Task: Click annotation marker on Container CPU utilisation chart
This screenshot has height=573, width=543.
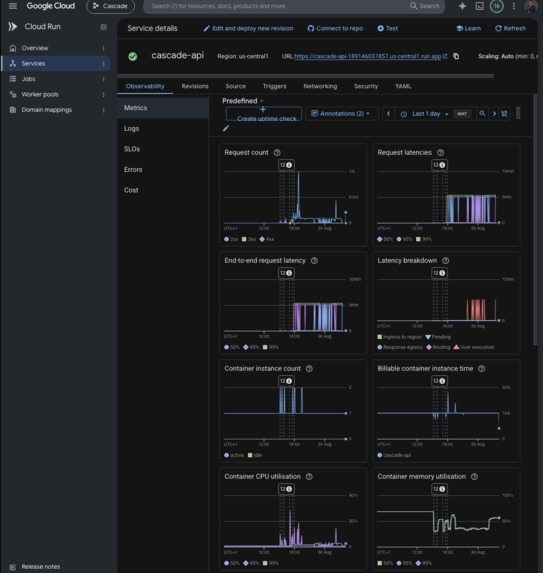Action: [x=286, y=489]
